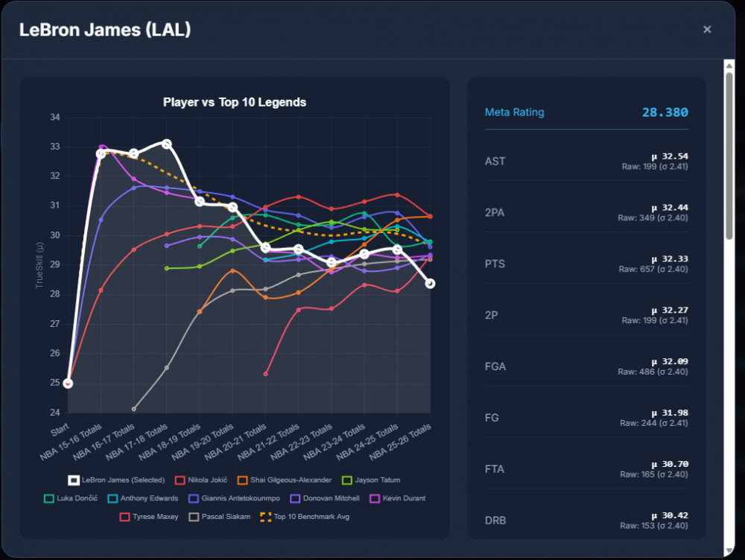Click the LeBron James (LAL) heading

click(105, 30)
